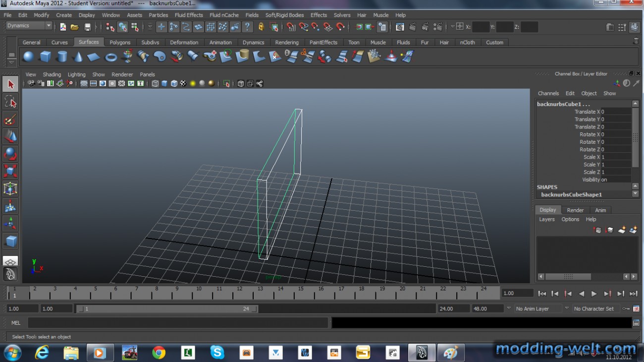The image size is (644, 362).
Task: Click the MEL command line input
Action: point(177,323)
